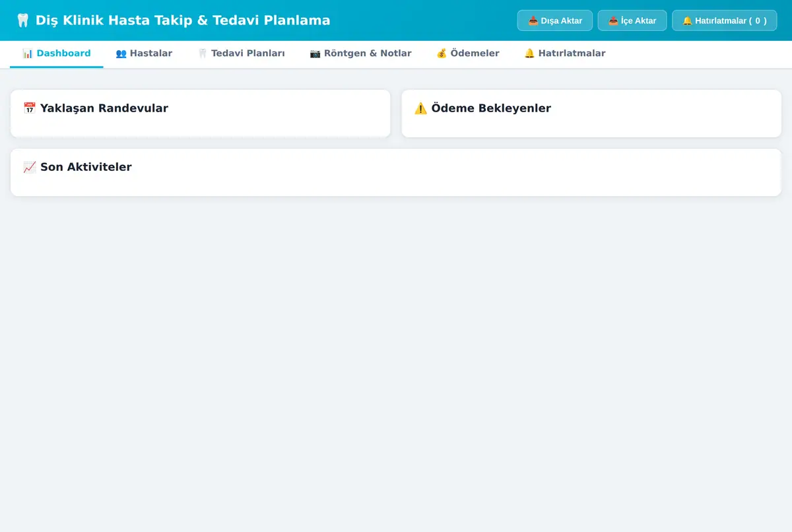Viewport: 792px width, 532px height.
Task: Click the tooth icon in header title
Action: [23, 20]
